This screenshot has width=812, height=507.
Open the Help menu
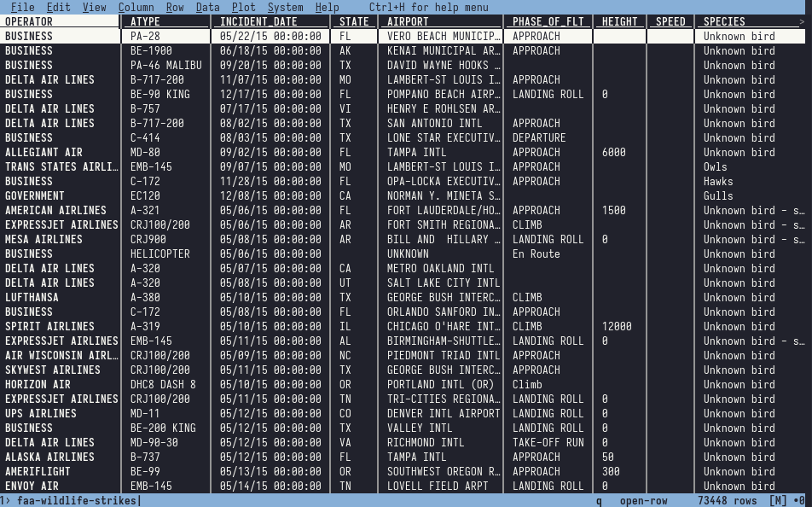tap(328, 8)
